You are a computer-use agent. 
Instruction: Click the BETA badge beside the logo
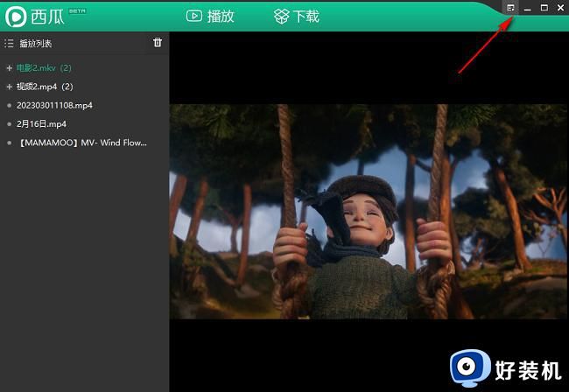point(77,10)
